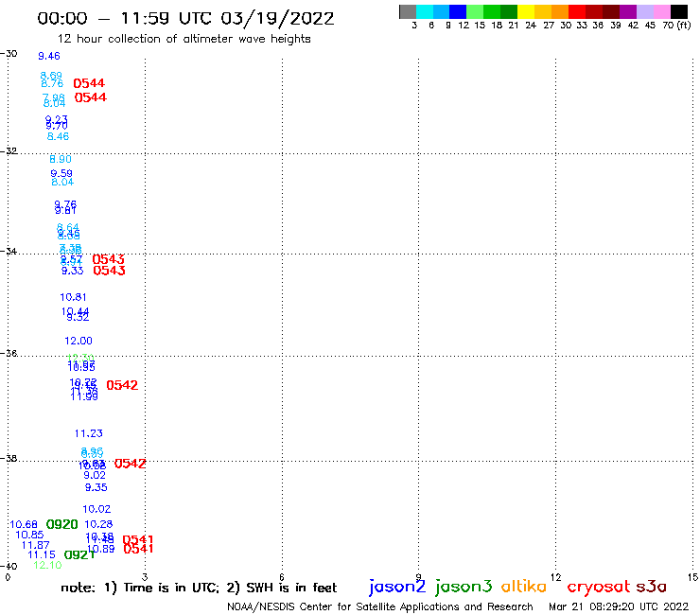Select the value 11.15
The height and width of the screenshot is (615, 700).
coord(42,554)
